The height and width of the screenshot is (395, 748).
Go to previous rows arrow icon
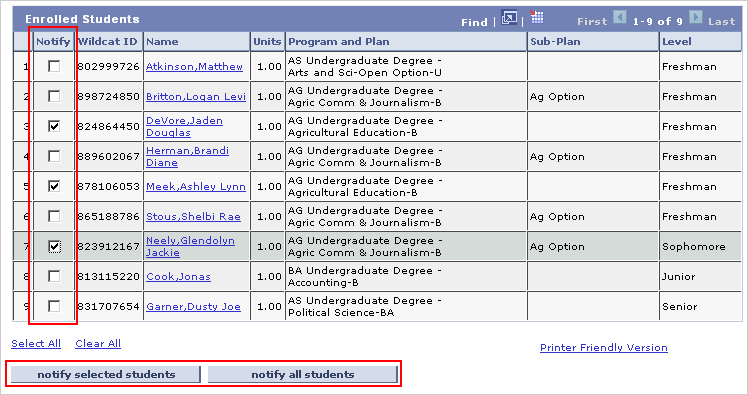(619, 17)
